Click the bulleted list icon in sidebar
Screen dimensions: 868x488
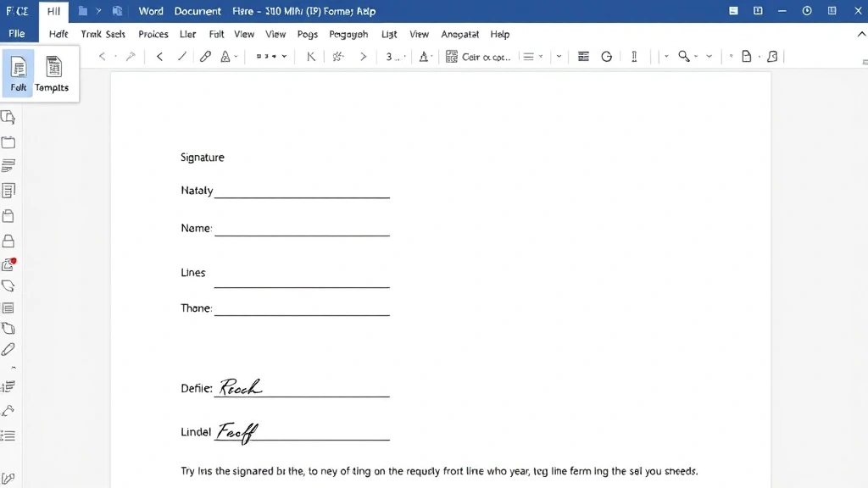(11, 435)
